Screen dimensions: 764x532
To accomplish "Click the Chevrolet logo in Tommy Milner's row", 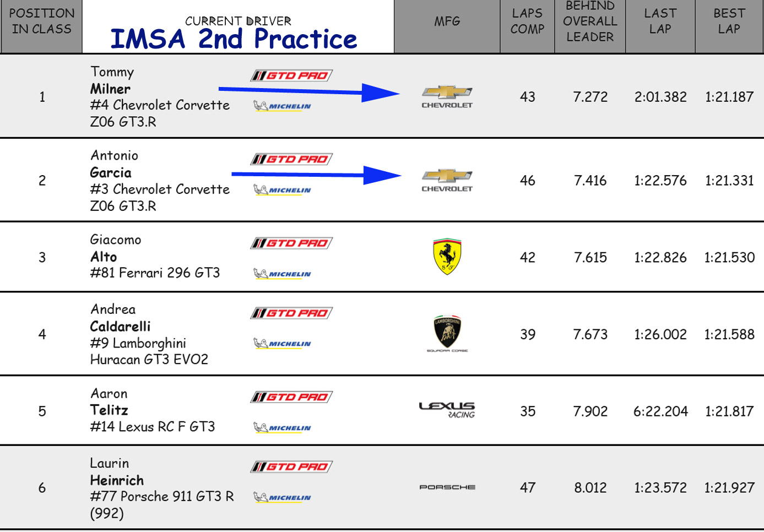I will click(447, 96).
